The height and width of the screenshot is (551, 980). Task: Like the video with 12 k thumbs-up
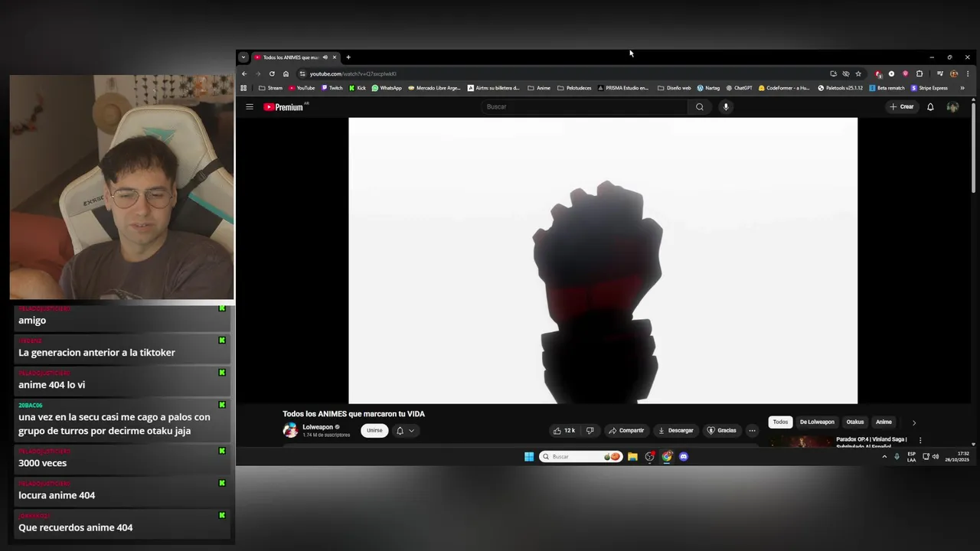click(x=564, y=431)
